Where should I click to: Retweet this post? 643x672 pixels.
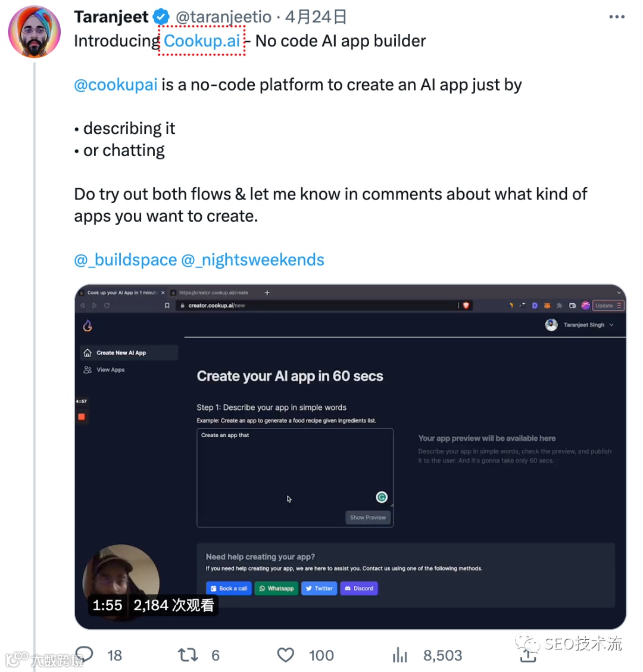click(x=188, y=655)
